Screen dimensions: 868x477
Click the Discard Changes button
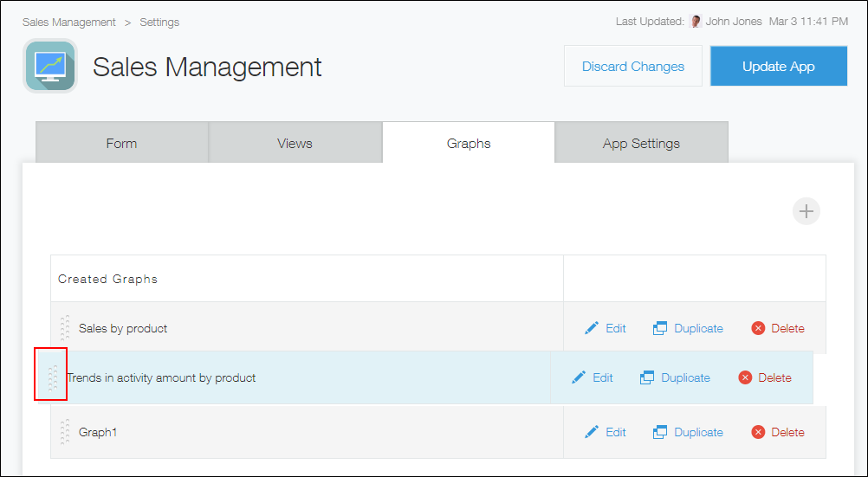(x=632, y=67)
